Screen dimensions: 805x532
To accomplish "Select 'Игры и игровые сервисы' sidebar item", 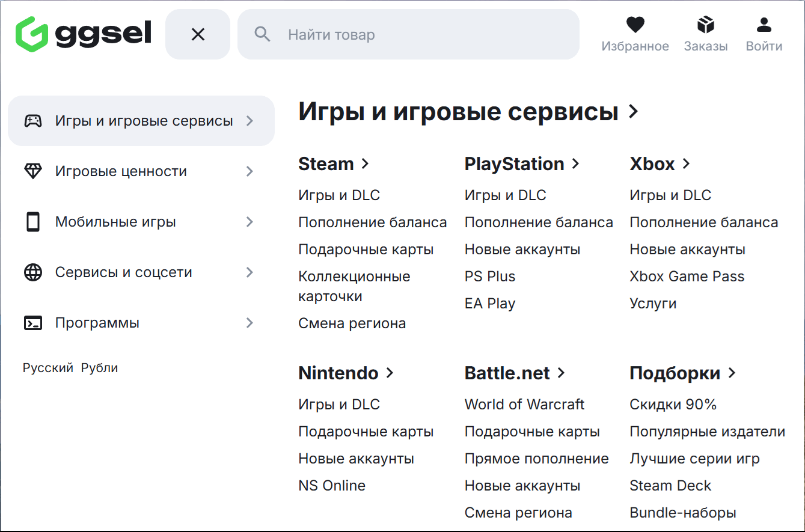I will [141, 121].
